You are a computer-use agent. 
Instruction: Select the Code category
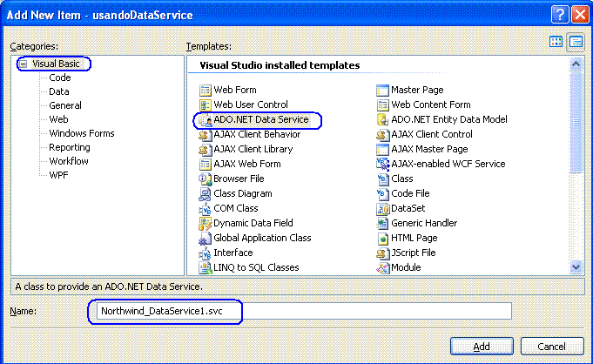click(60, 78)
